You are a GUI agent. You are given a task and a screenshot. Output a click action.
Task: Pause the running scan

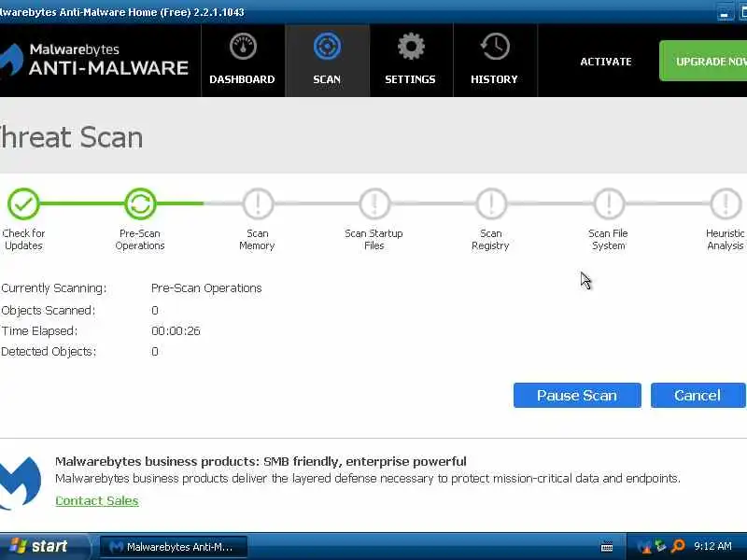click(577, 395)
